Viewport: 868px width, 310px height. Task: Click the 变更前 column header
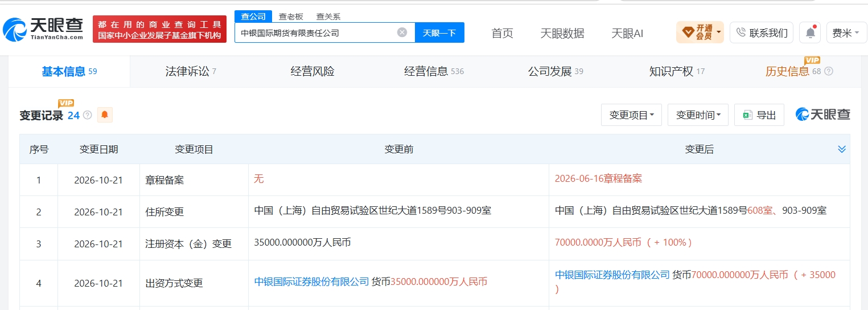tap(398, 149)
